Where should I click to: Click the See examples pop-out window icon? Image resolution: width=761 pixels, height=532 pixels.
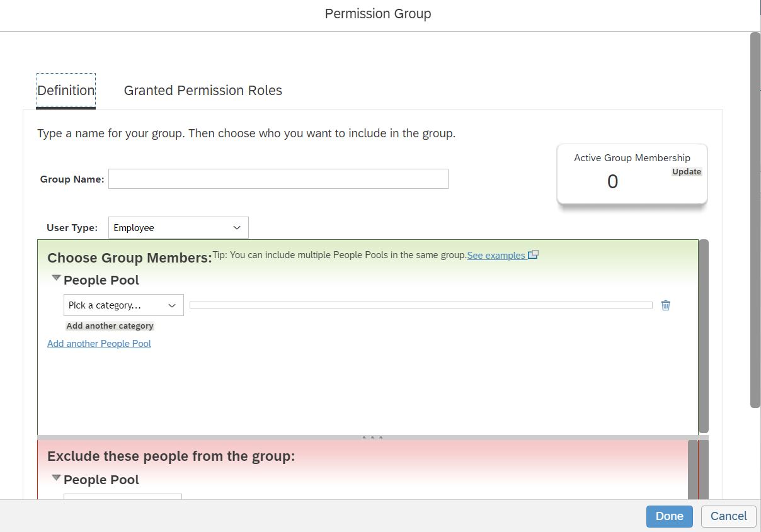[533, 254]
